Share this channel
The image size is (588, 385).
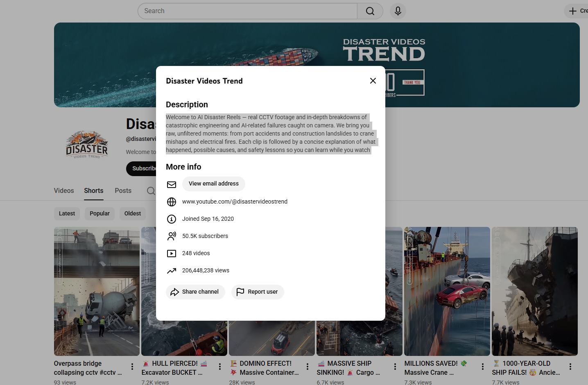[195, 292]
